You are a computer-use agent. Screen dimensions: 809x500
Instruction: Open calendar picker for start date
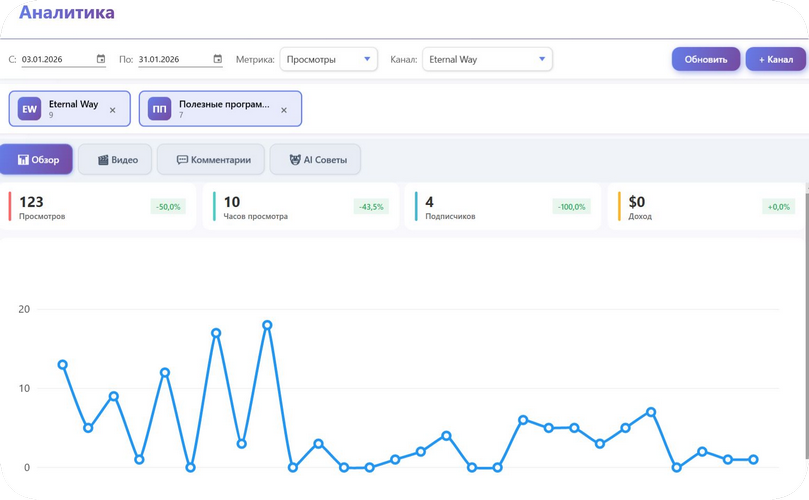pos(101,59)
